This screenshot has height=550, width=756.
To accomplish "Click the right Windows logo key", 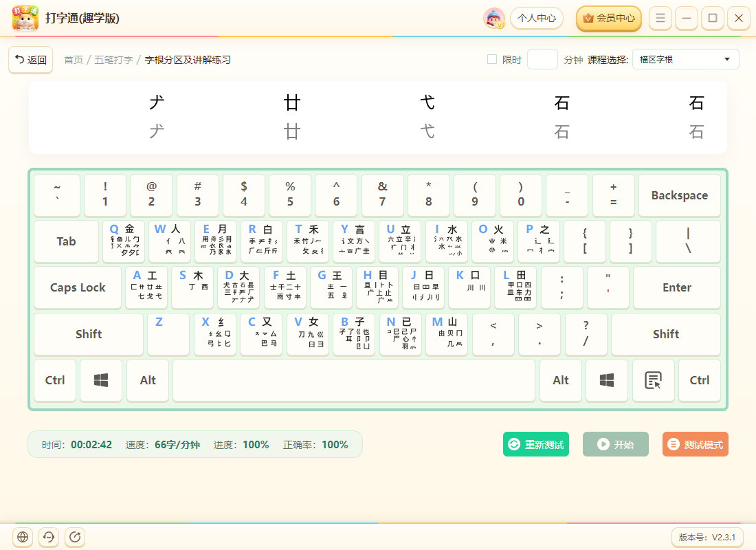I will pyautogui.click(x=607, y=380).
